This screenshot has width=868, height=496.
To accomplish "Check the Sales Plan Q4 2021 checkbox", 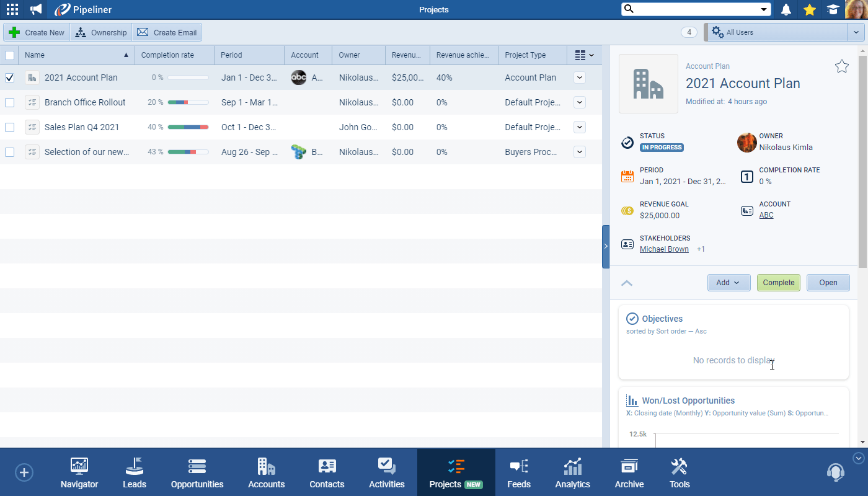I will tap(9, 127).
